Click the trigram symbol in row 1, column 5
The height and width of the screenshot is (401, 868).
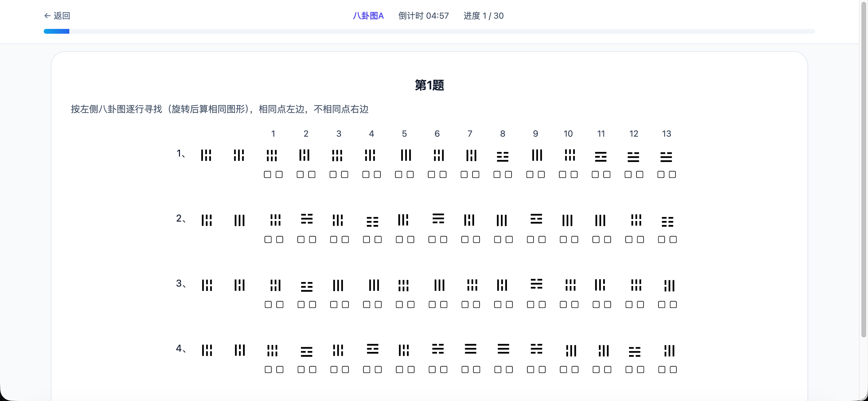tap(404, 155)
